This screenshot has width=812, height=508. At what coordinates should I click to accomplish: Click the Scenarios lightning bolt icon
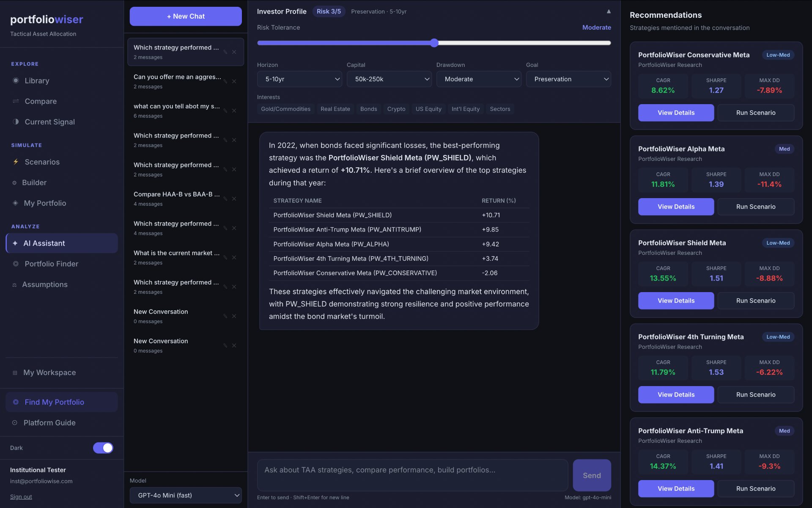coord(16,162)
